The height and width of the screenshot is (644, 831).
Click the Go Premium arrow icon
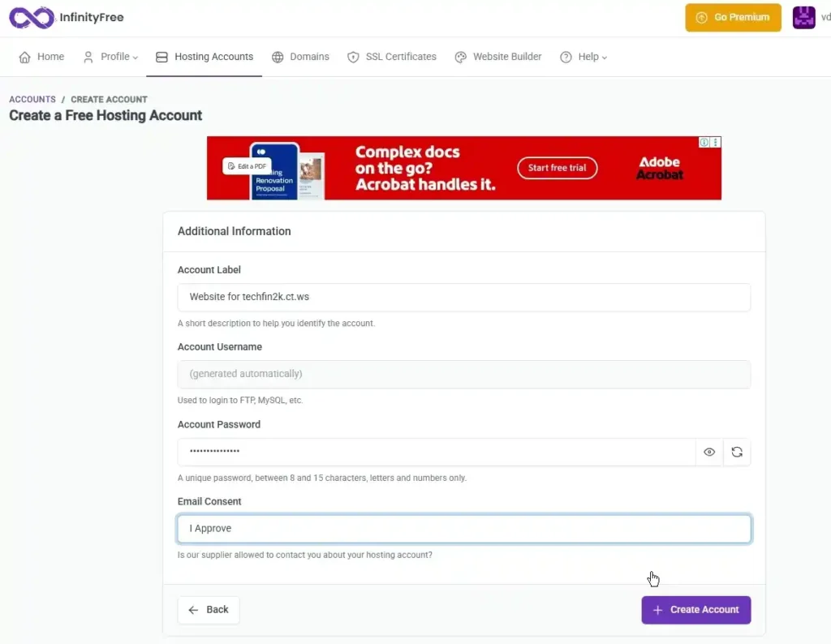(701, 18)
